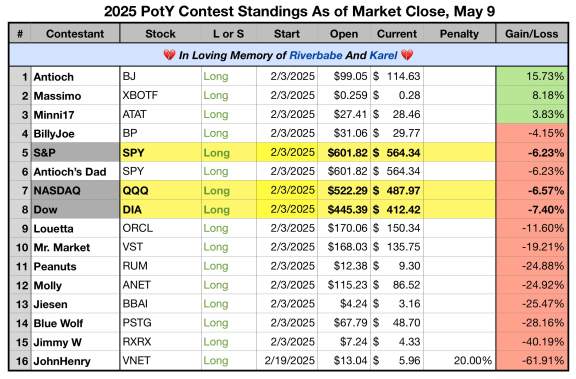Select JohnHenry's 20.00% penalty cell
The image size is (576, 379).
coord(459,361)
